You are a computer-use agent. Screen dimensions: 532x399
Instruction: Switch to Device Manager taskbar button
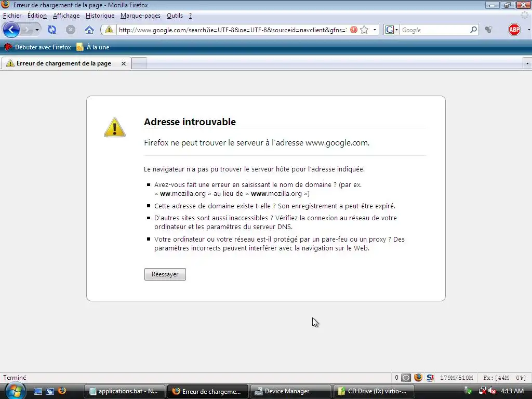291,391
